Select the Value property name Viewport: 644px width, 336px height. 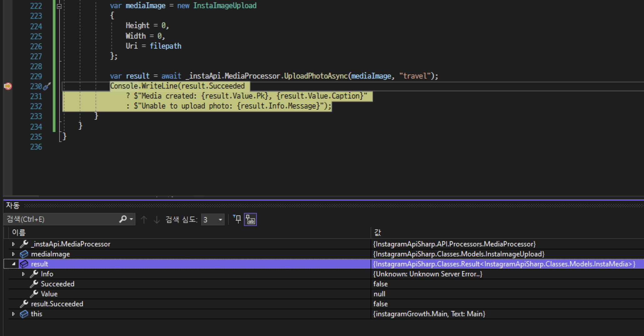(x=49, y=294)
